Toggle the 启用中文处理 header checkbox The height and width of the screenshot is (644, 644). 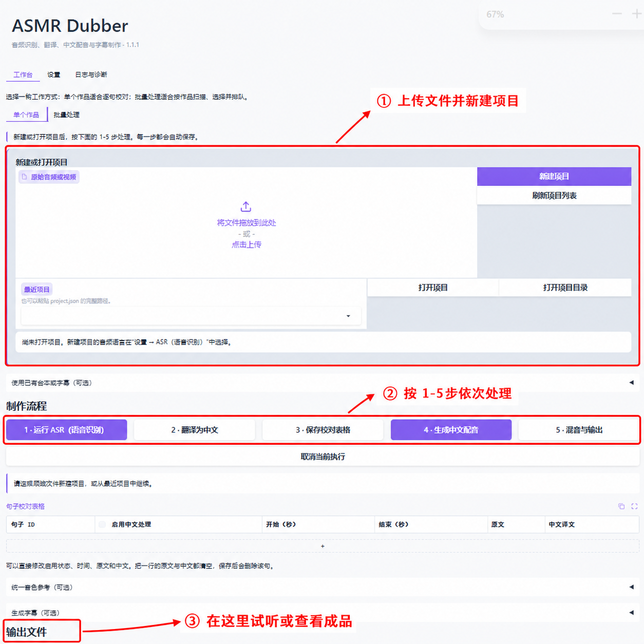pos(102,524)
